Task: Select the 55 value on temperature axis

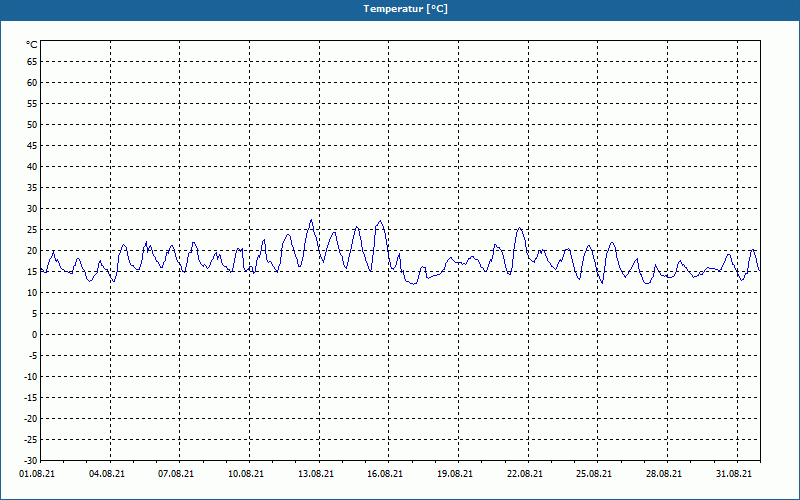Action: click(32, 104)
